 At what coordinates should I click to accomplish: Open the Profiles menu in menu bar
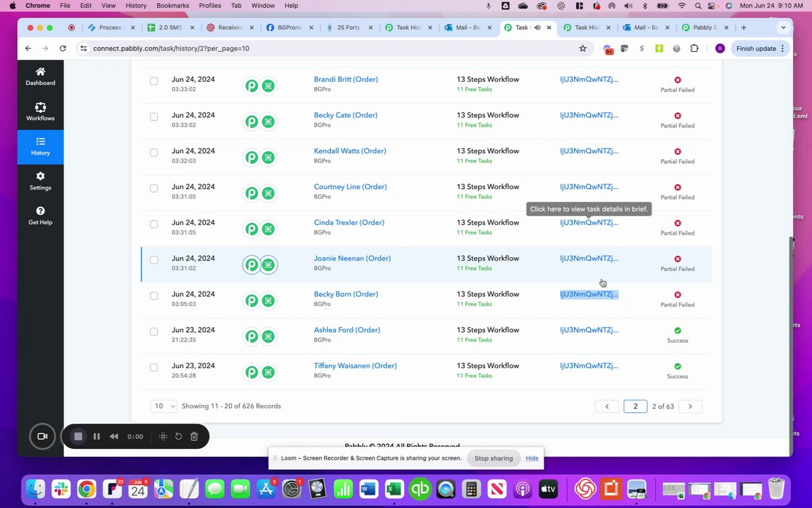pos(210,6)
